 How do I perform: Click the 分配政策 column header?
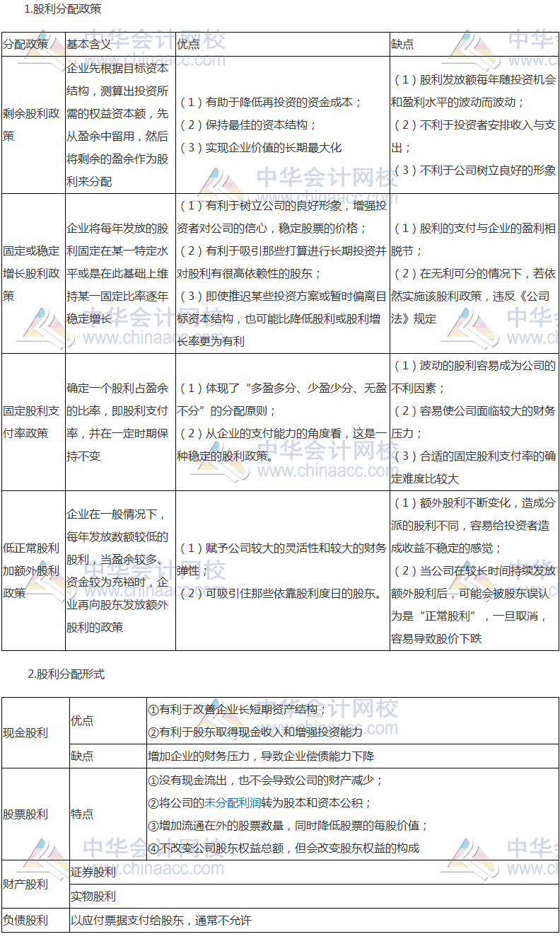point(25,44)
